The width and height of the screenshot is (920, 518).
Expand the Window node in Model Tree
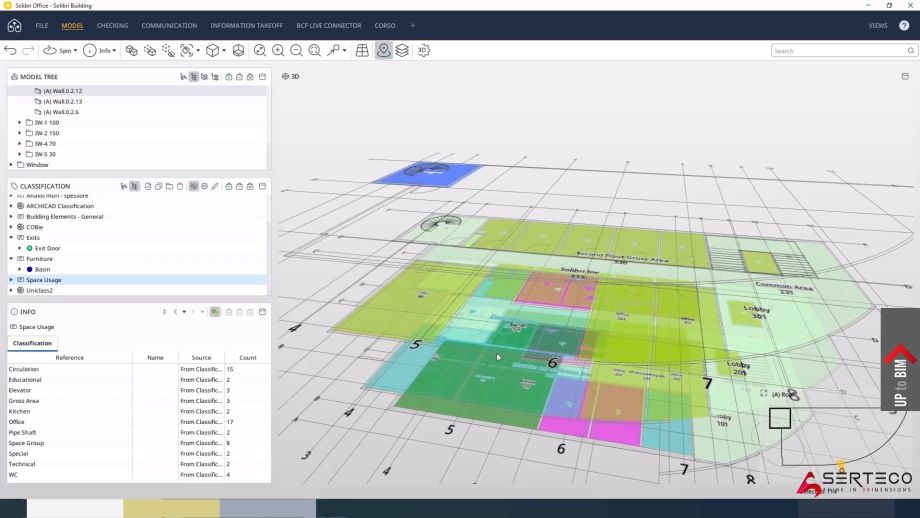tap(11, 165)
